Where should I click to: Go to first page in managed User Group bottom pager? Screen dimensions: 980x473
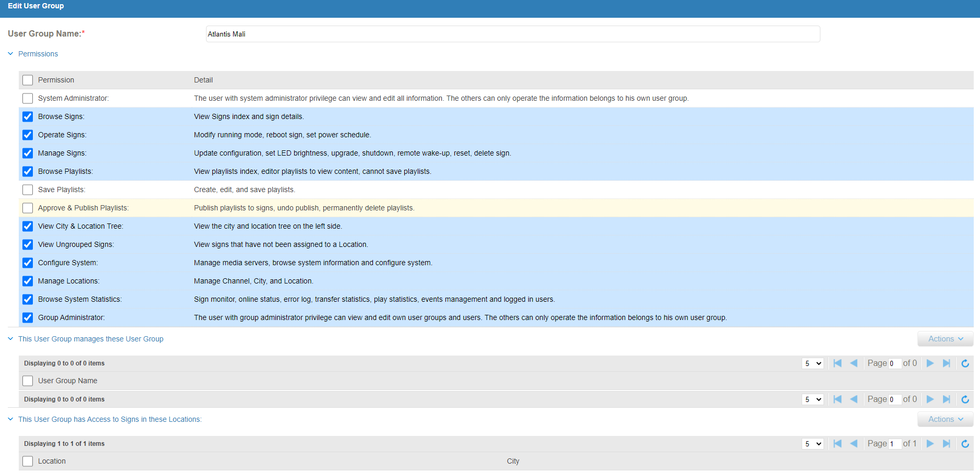click(838, 399)
